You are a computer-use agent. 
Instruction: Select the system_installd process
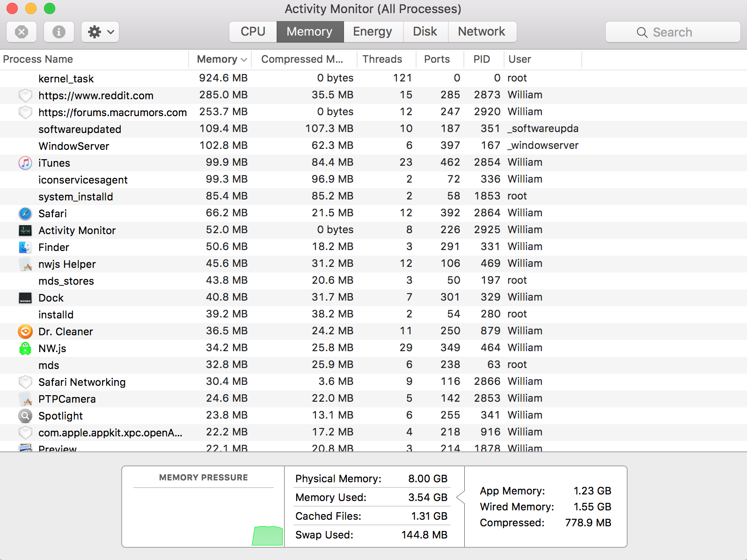pos(373,197)
